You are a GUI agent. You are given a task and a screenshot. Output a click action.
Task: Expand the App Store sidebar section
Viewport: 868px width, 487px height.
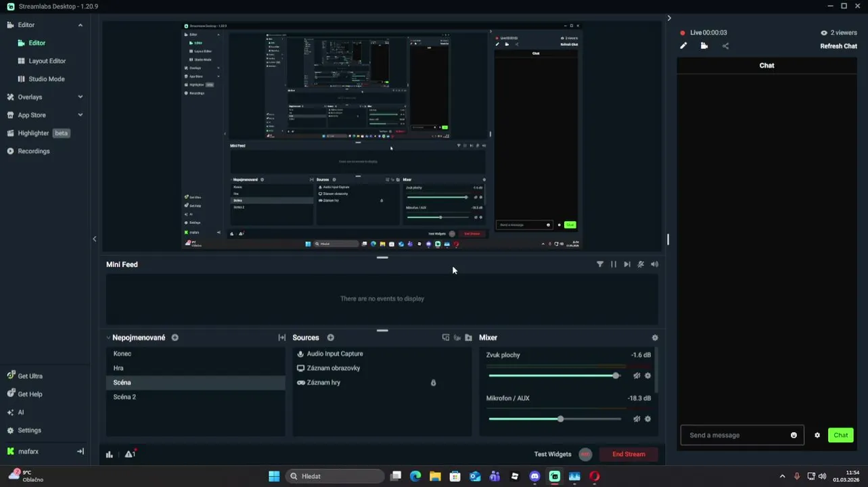[80, 115]
